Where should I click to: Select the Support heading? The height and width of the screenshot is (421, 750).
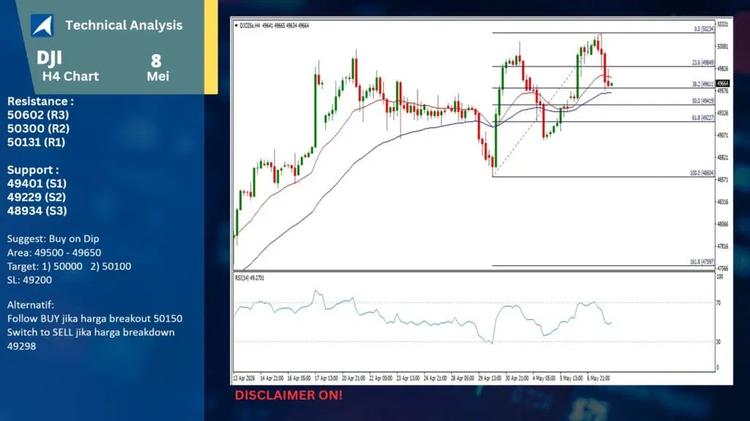(x=33, y=170)
